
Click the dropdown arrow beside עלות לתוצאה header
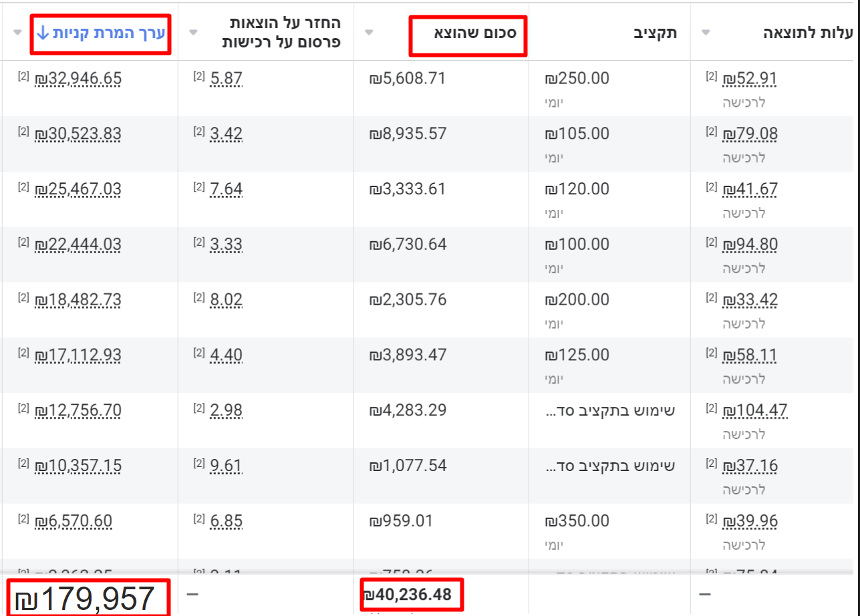[706, 32]
